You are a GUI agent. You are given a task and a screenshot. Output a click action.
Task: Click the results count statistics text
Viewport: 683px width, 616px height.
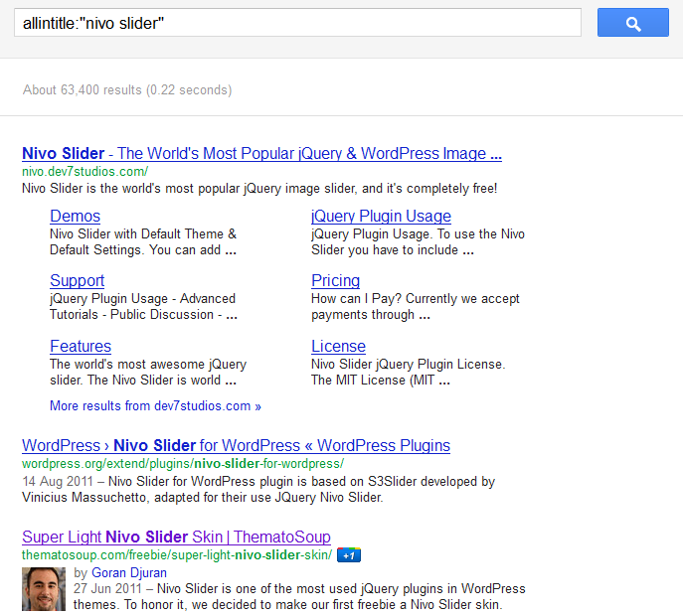pyautogui.click(x=127, y=90)
